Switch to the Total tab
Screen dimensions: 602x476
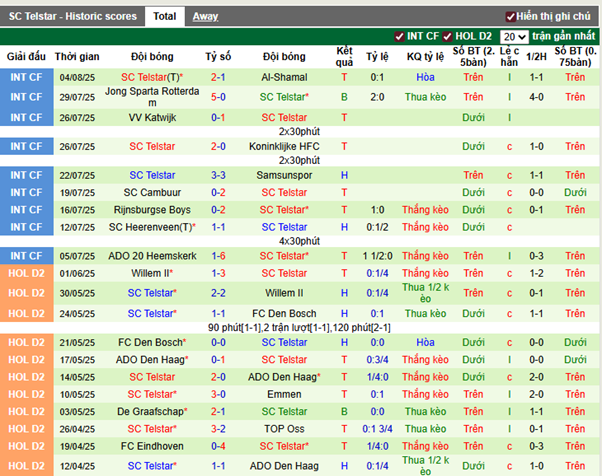pyautogui.click(x=164, y=17)
